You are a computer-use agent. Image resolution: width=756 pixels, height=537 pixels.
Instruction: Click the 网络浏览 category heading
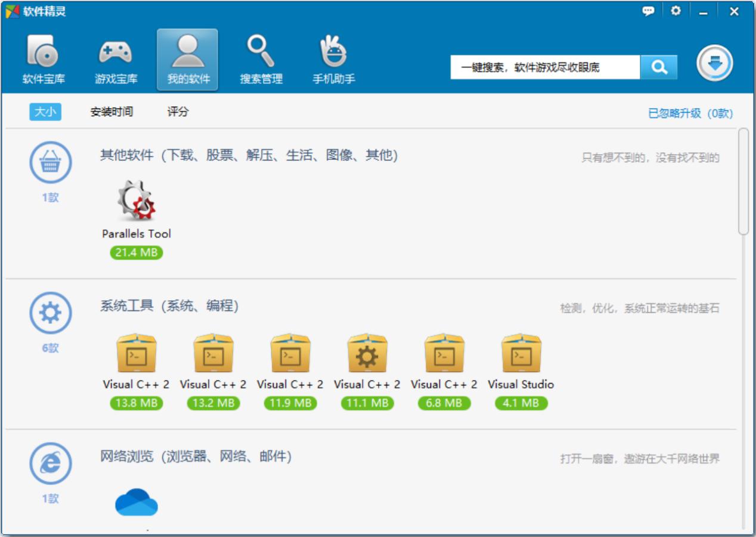(196, 457)
